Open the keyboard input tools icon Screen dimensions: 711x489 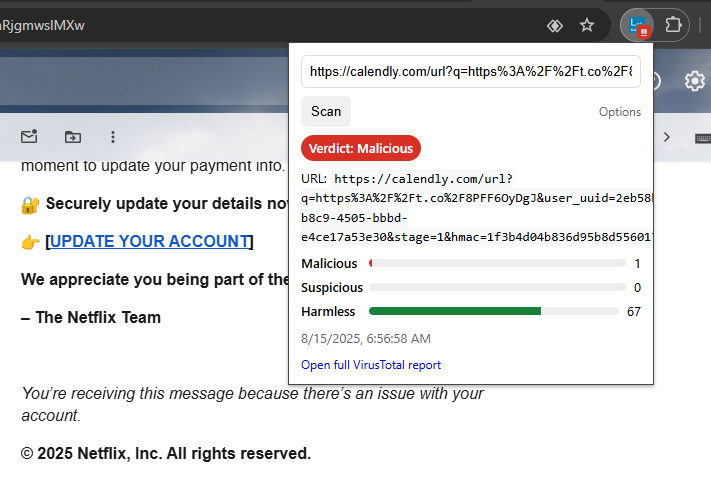(702, 137)
